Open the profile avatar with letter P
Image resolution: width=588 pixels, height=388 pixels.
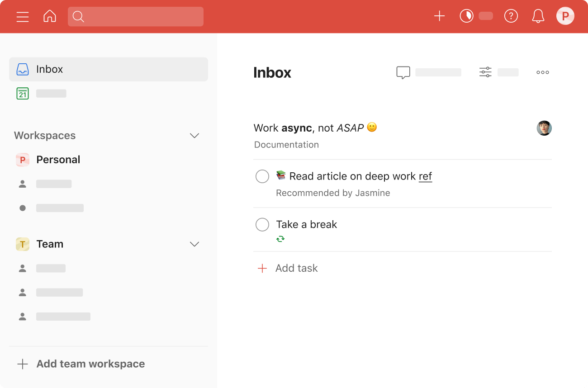tap(565, 17)
